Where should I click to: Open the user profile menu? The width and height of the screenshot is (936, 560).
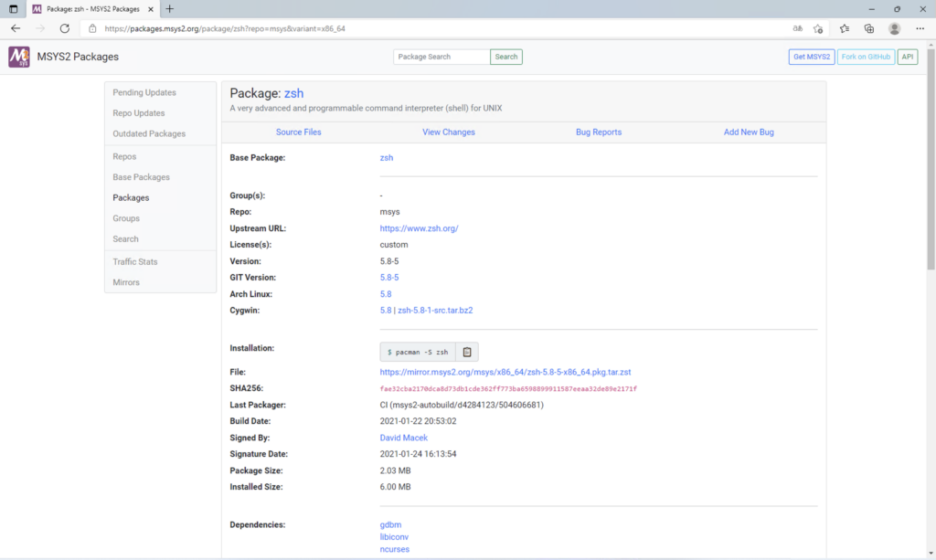(894, 28)
